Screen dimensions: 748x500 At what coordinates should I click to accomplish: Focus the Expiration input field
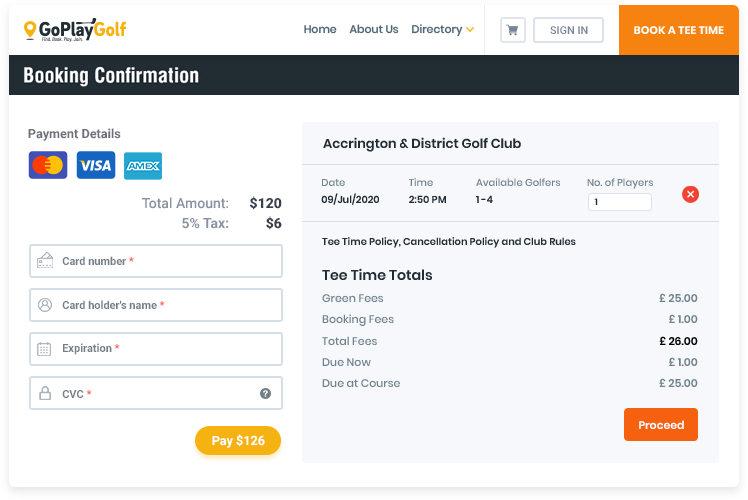tap(156, 349)
